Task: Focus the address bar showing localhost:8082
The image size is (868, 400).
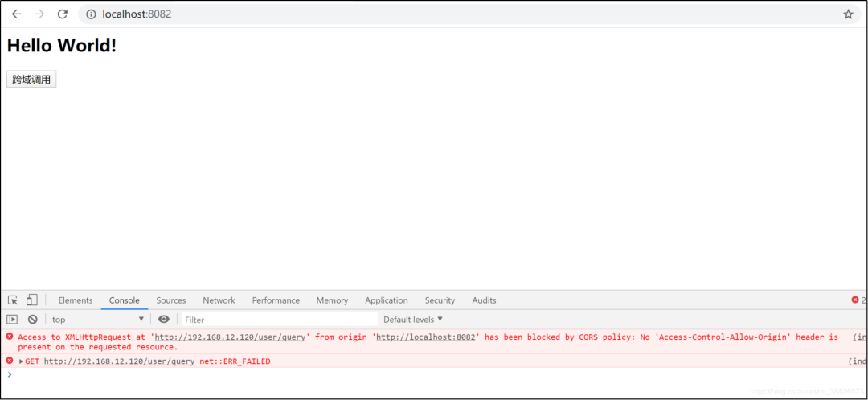Action: tap(470, 14)
